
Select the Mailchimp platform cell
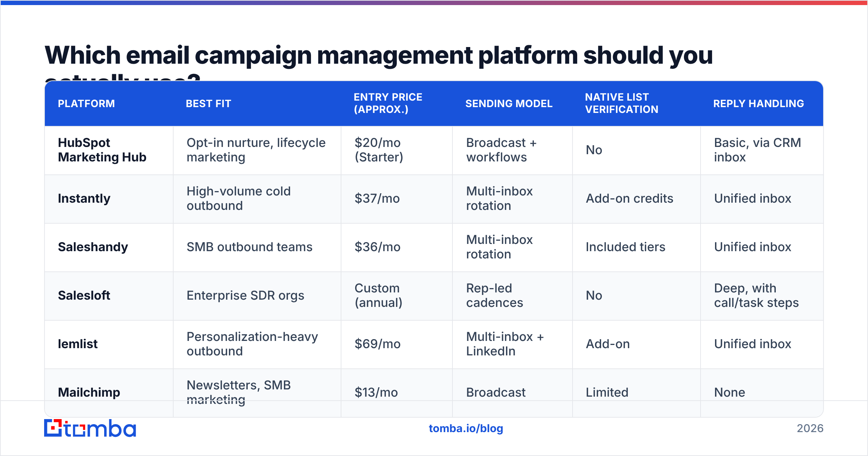[x=109, y=393]
